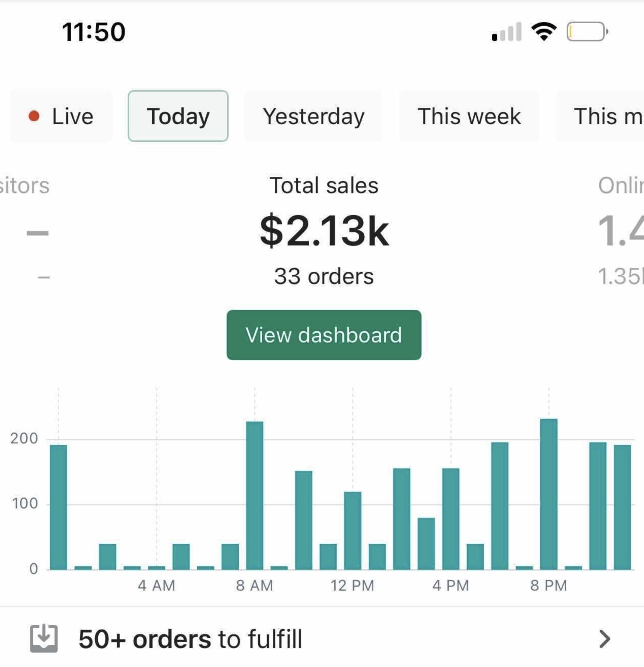Open the 50+ orders to fulfill link
This screenshot has width=644, height=667.
click(x=190, y=639)
